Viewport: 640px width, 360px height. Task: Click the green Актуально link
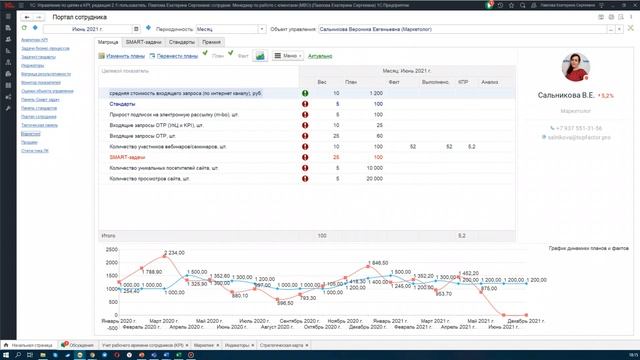320,56
